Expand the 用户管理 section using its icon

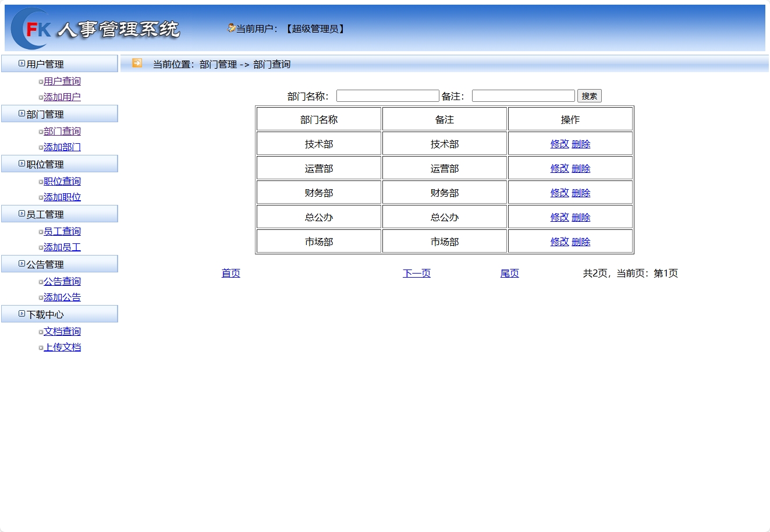coord(20,63)
